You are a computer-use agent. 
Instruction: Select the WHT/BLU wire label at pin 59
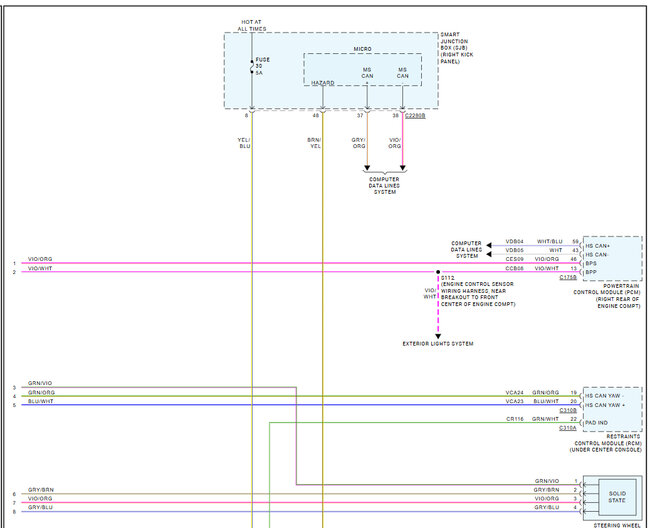550,242
